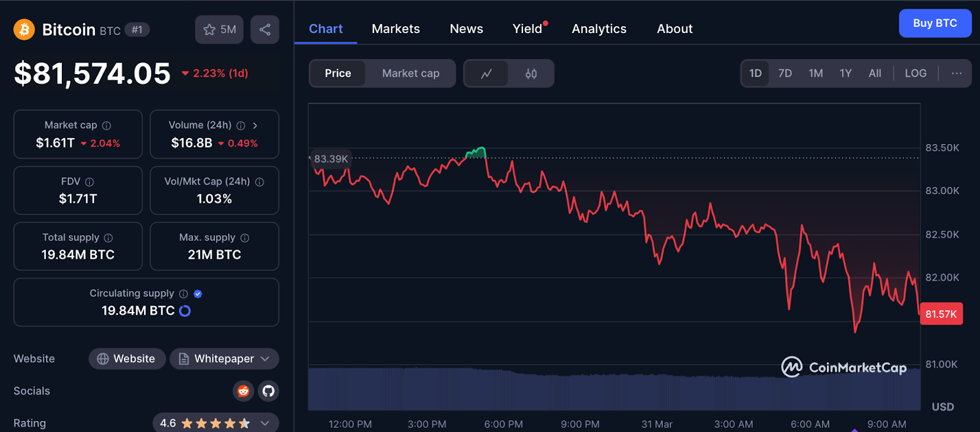980x432 pixels.
Task: Click the share icon next to Bitcoin
Action: [265, 29]
